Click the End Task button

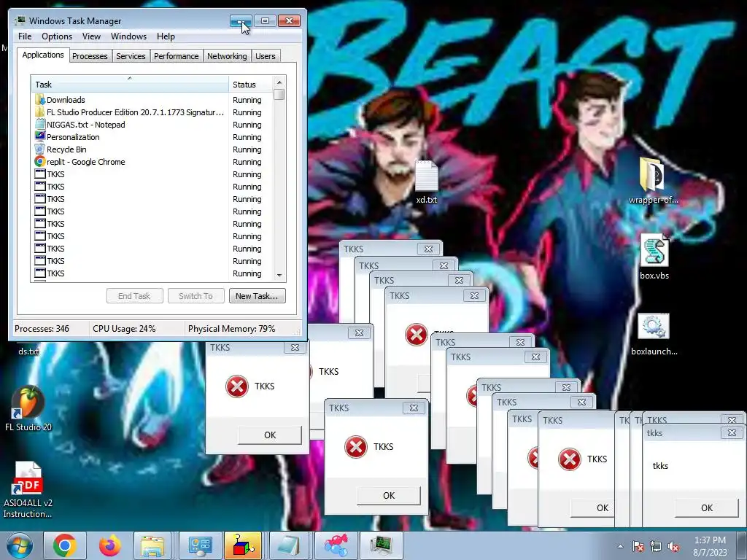coord(134,296)
